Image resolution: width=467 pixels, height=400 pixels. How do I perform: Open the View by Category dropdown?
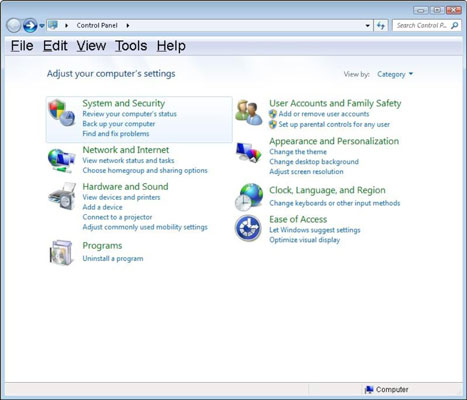(x=395, y=74)
